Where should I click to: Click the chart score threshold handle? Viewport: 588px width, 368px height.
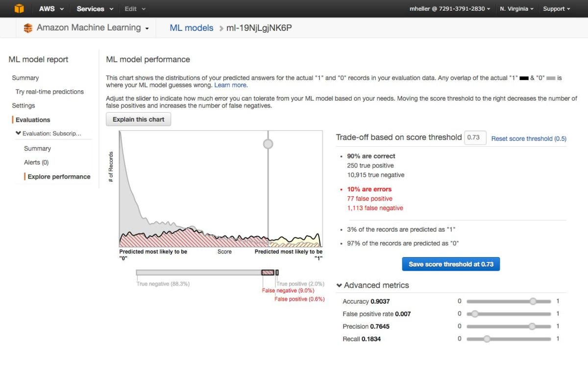(x=268, y=144)
